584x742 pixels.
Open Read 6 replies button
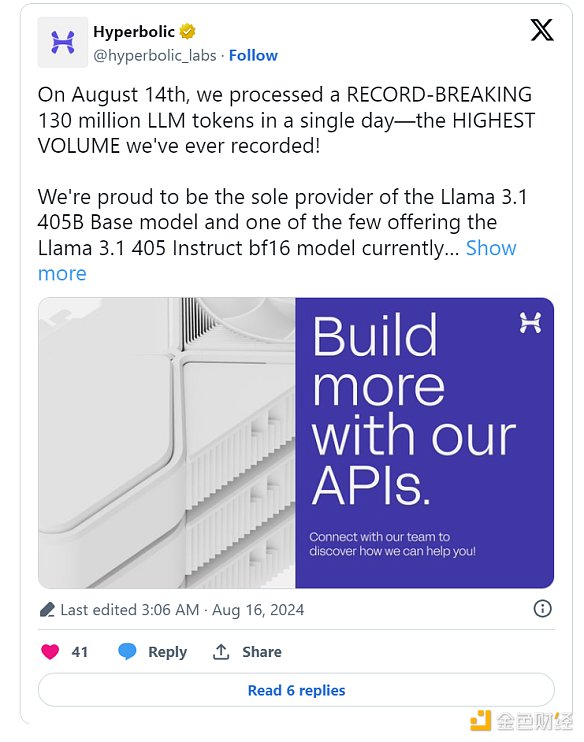296,690
